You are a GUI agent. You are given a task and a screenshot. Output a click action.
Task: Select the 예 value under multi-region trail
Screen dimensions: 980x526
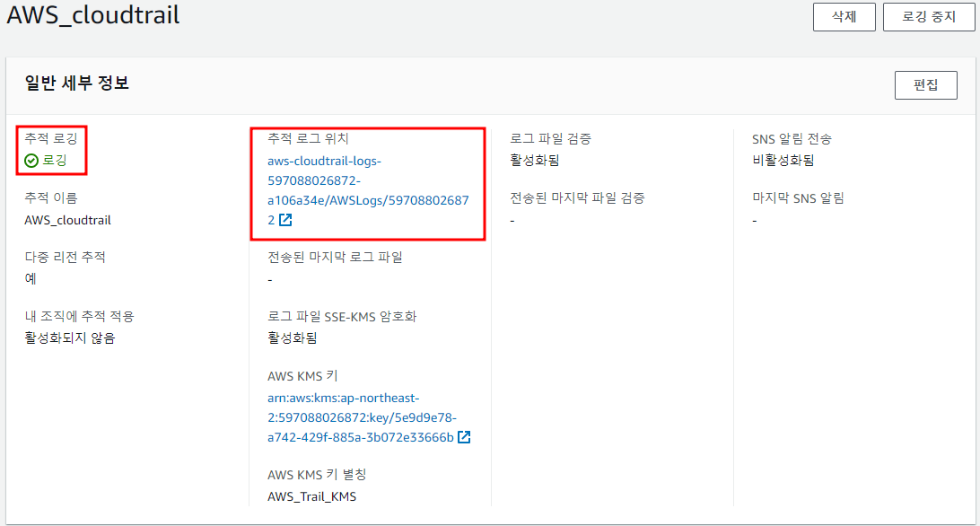coord(31,278)
